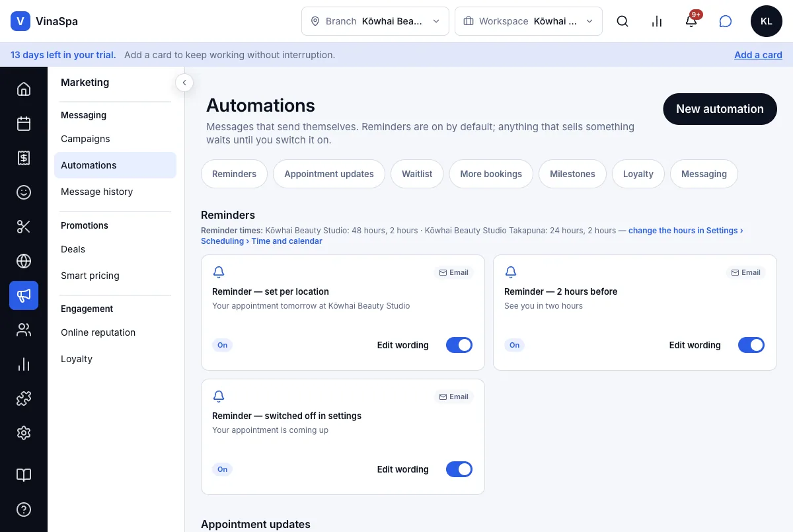Open Message history in Marketing menu
This screenshot has width=793, height=532.
coord(115,192)
